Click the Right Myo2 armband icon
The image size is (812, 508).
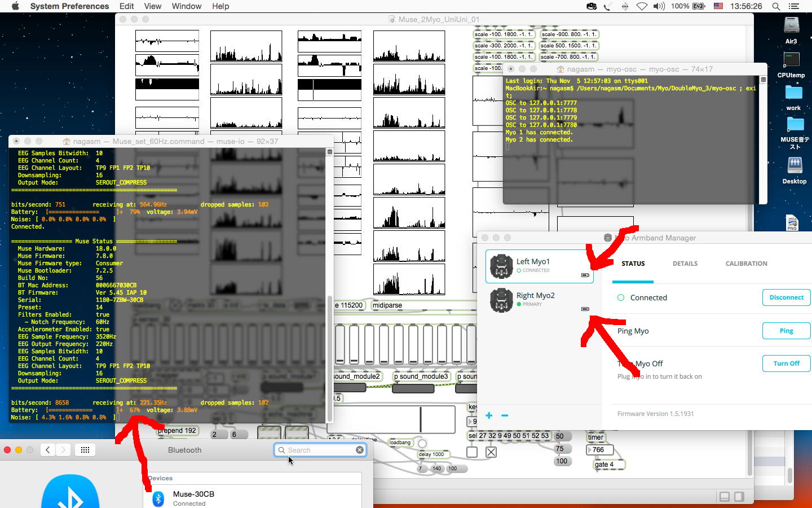click(x=501, y=300)
